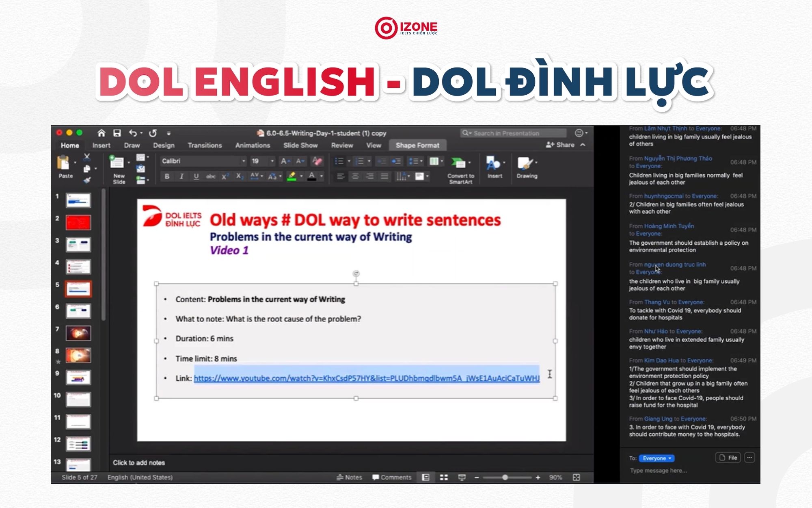Open the Insert tab
This screenshot has height=508, width=812.
click(x=101, y=145)
